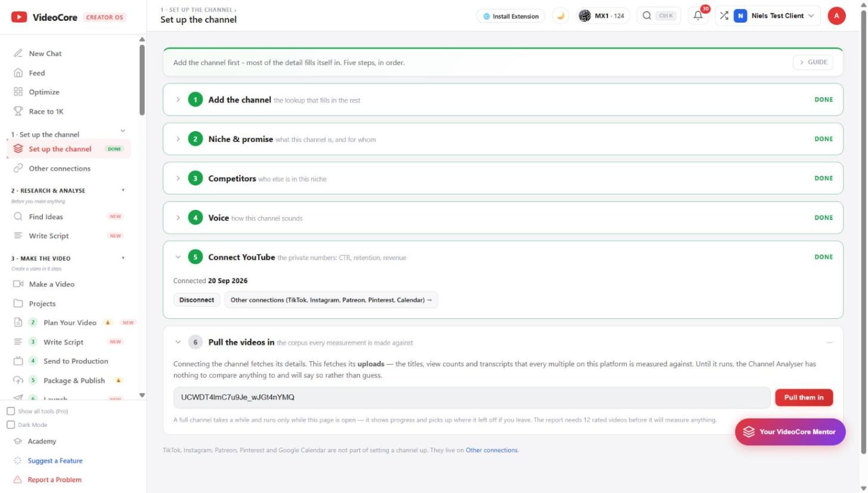The height and width of the screenshot is (493, 868).
Task: Open the Optimize grid icon
Action: click(18, 92)
